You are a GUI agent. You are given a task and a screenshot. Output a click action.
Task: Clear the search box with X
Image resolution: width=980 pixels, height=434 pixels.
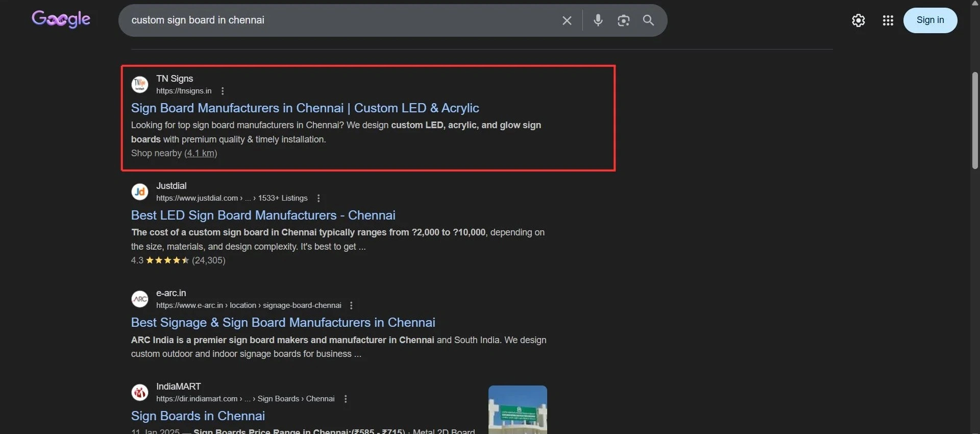[x=567, y=20]
